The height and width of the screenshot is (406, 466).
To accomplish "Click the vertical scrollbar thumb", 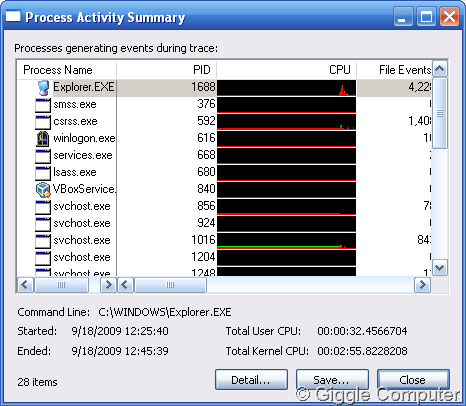I will [440, 113].
